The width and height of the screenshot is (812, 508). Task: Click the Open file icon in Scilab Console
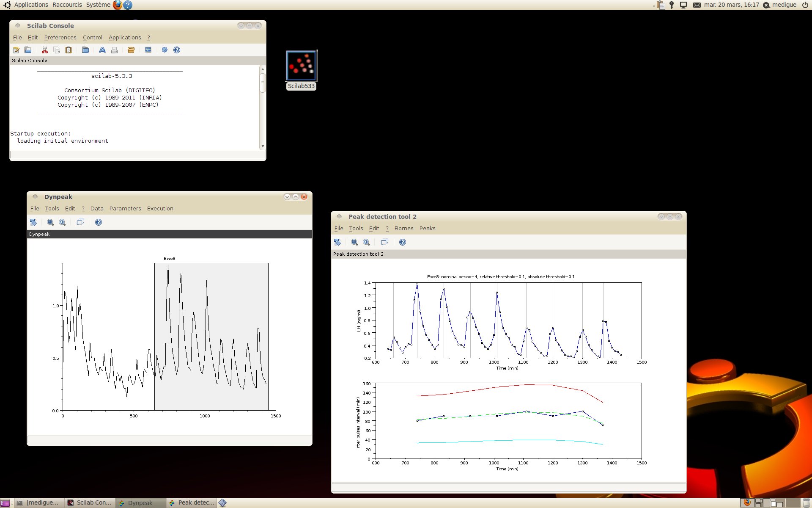28,50
